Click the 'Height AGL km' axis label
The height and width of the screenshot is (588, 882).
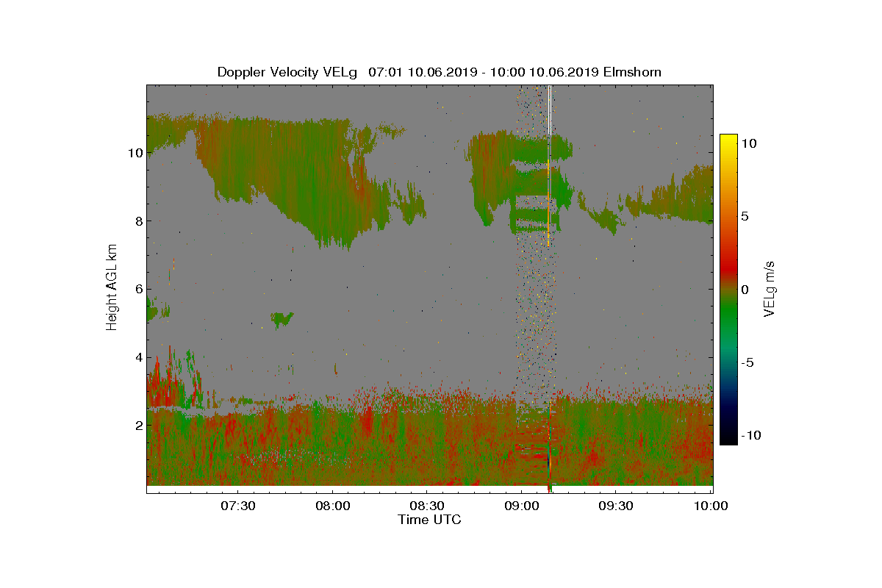pyautogui.click(x=112, y=289)
